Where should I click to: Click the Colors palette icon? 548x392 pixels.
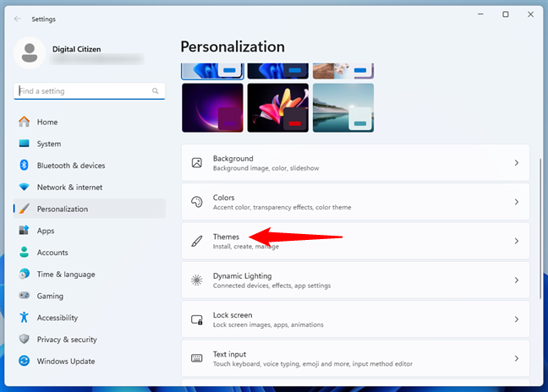pyautogui.click(x=197, y=202)
